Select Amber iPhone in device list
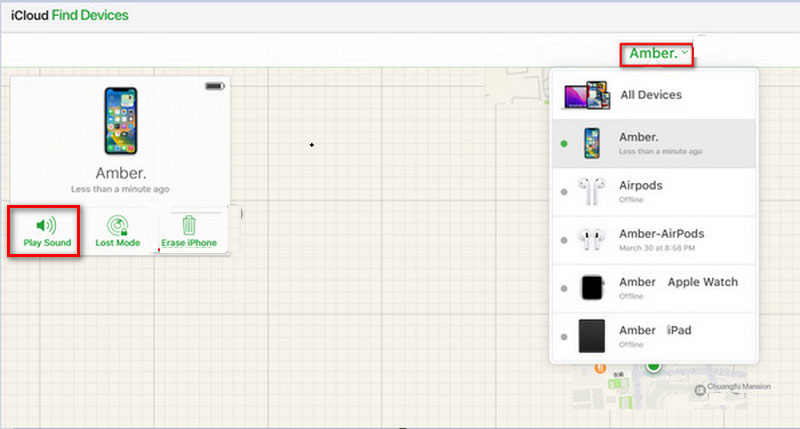This screenshot has width=800, height=429. (654, 144)
